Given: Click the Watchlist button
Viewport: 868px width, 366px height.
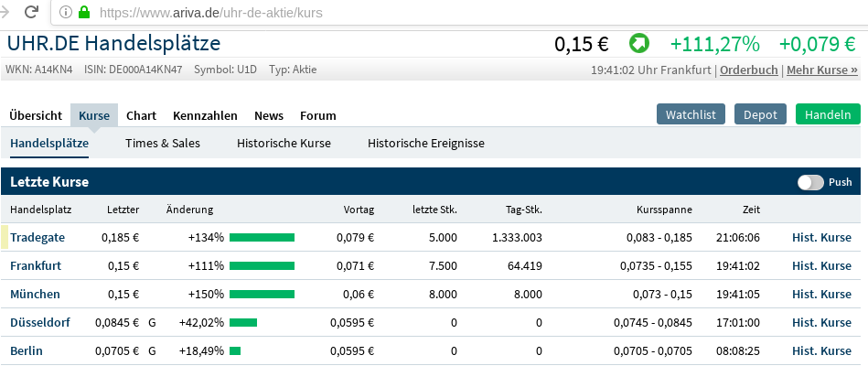Looking at the screenshot, I should (691, 114).
